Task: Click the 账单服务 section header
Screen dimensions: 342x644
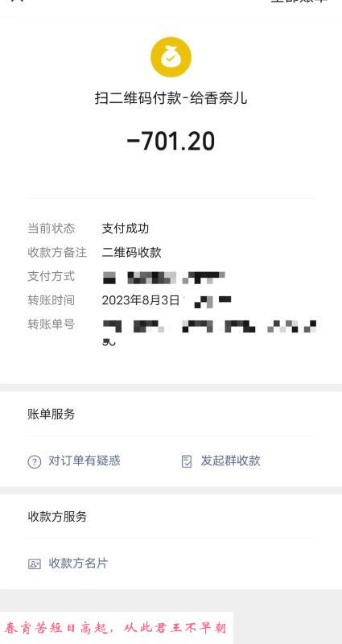Action: point(52,415)
